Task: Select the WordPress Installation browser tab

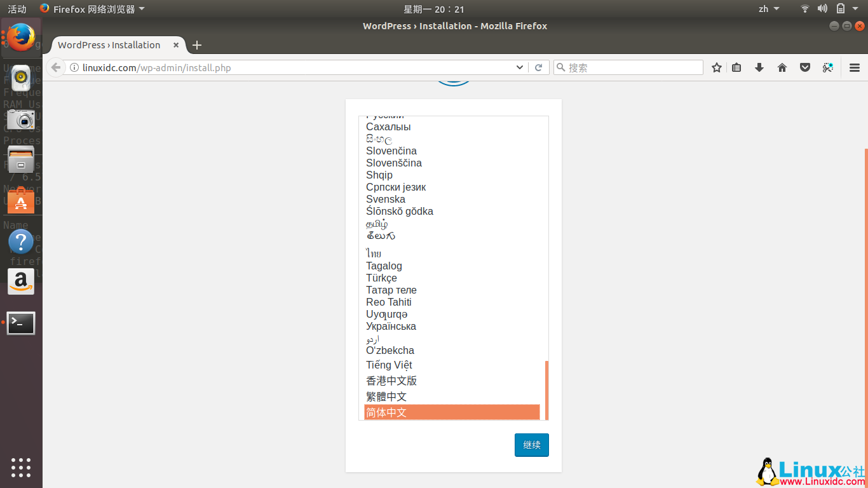Action: click(x=108, y=44)
